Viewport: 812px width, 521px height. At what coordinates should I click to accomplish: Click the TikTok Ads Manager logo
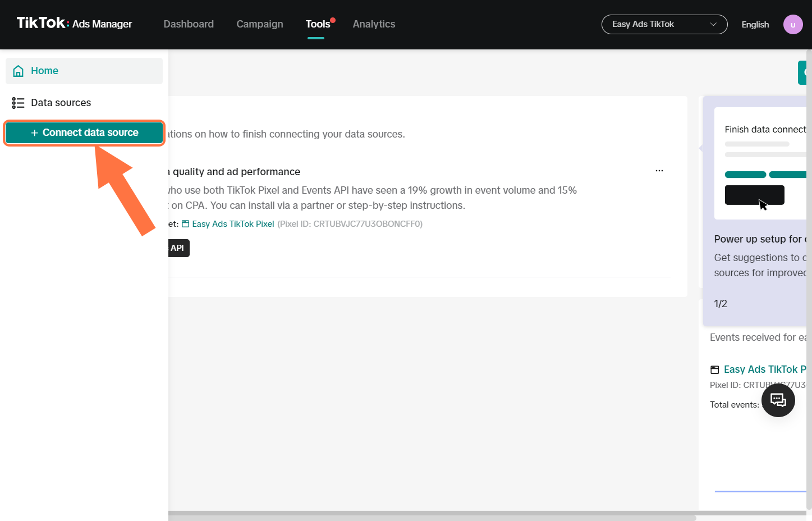pos(73,24)
